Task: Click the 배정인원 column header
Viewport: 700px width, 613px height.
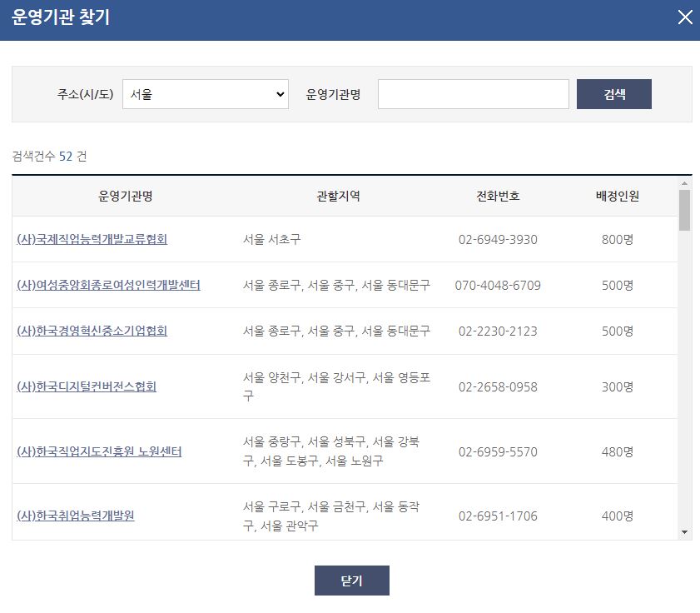Action: tap(618, 196)
